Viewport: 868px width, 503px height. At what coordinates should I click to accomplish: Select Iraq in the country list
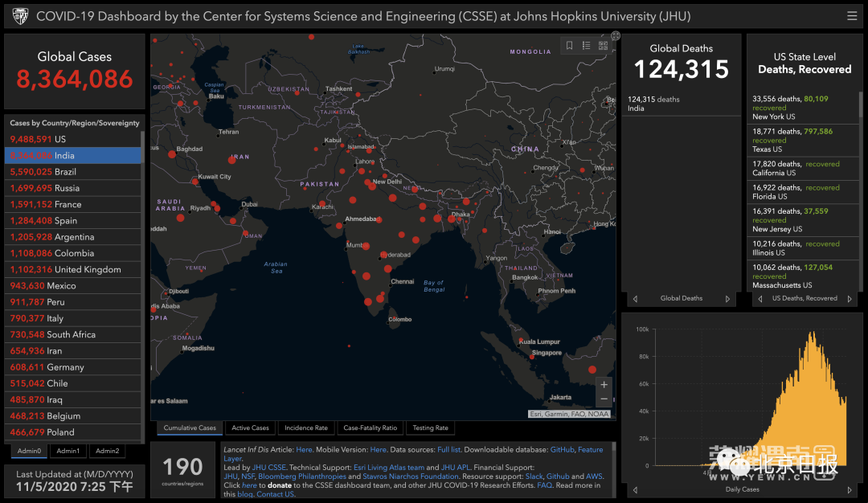72,399
